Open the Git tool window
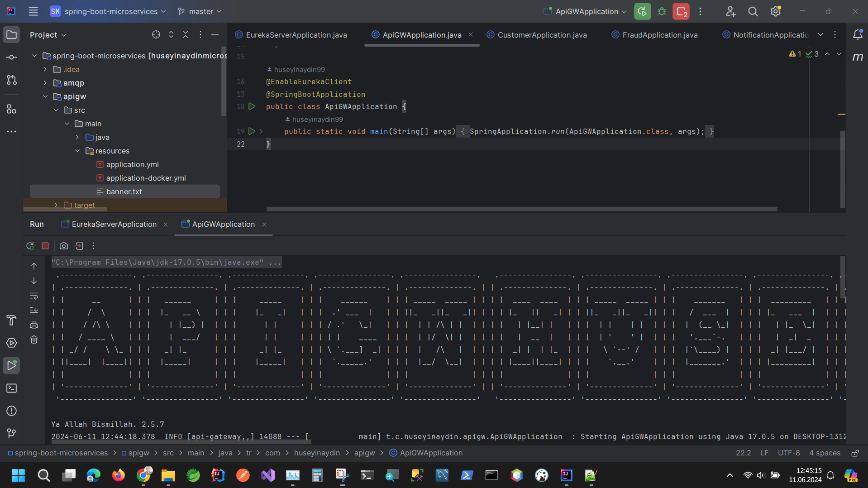This screenshot has height=488, width=868. point(12,433)
